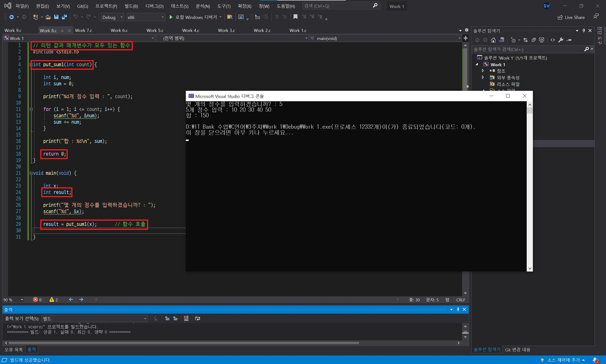Toggle a bookmark with the bookmark icon
Screen dimensions: 606x364
point(295,17)
